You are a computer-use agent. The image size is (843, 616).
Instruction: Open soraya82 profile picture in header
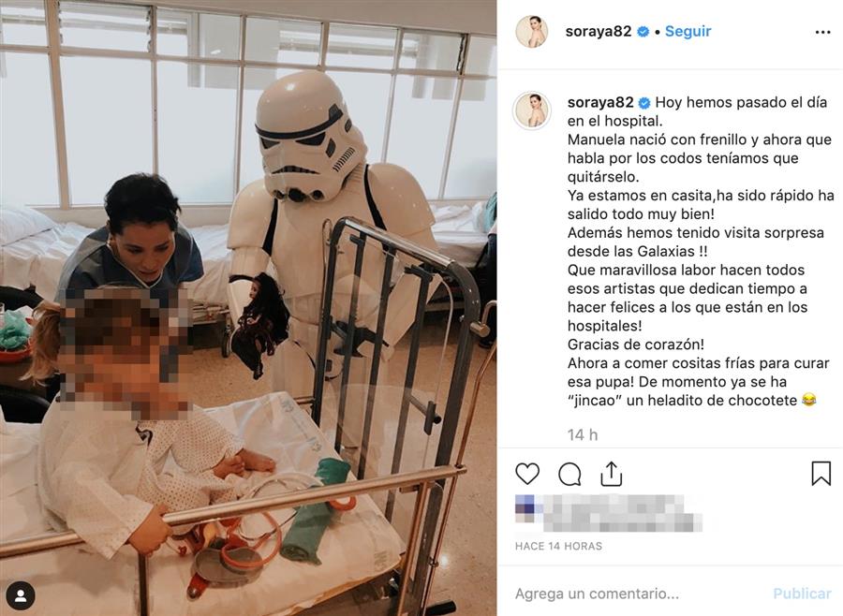pyautogui.click(x=532, y=31)
